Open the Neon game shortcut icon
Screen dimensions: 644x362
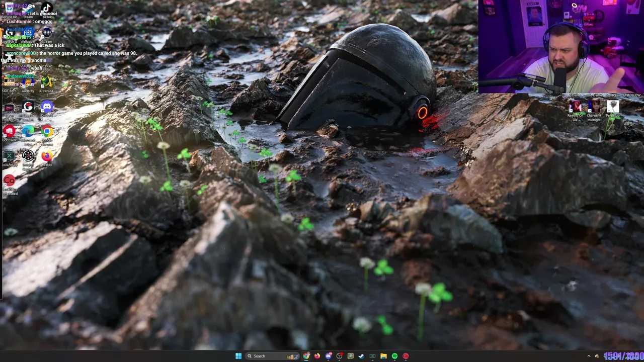click(9, 109)
